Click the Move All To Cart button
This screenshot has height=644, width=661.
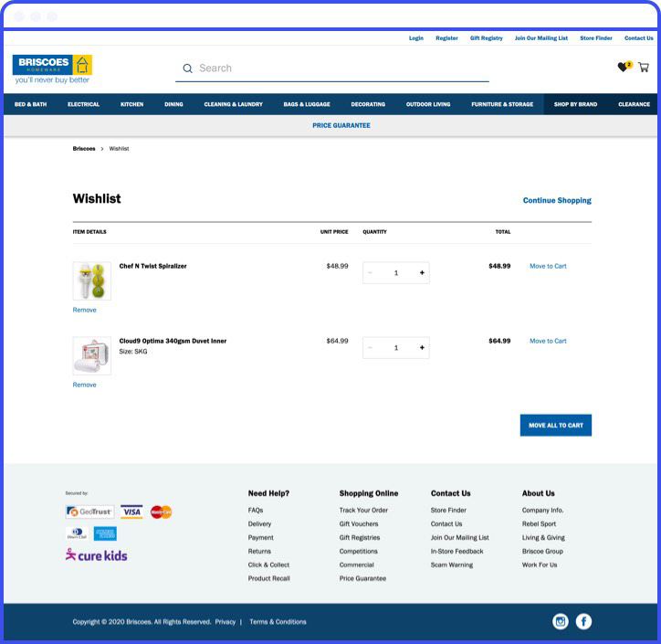(x=556, y=425)
